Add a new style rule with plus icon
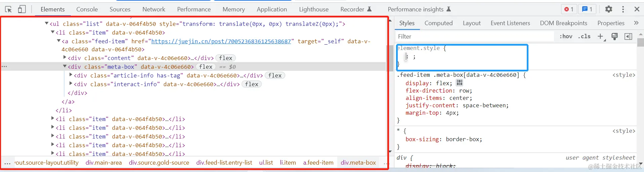644x172 pixels. coord(601,36)
